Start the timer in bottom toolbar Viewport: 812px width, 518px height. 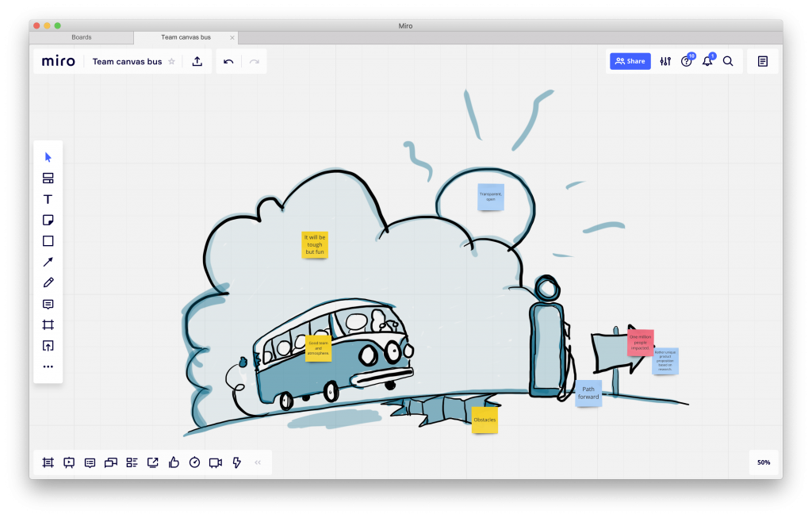[x=194, y=462]
